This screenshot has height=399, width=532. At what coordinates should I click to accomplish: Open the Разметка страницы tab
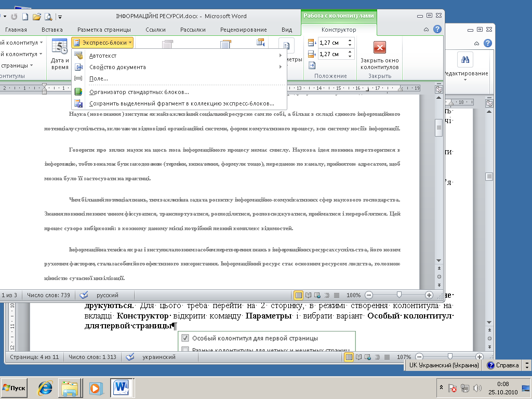pos(104,30)
